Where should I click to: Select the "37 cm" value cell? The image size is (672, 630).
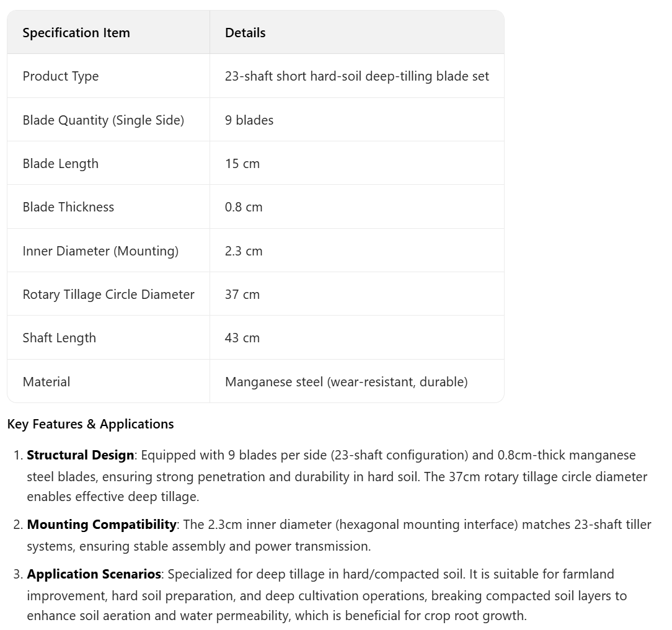coord(242,295)
